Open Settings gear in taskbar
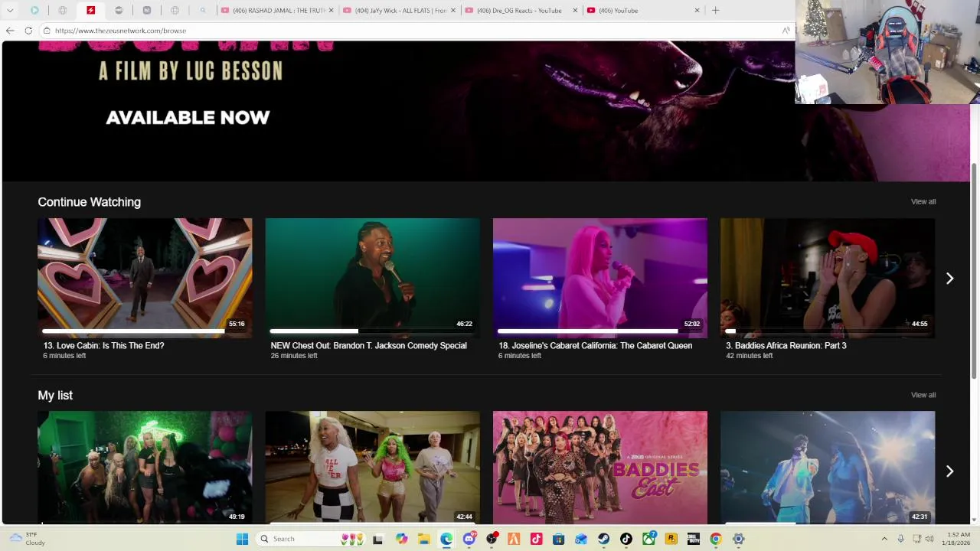The height and width of the screenshot is (551, 980). tap(738, 539)
